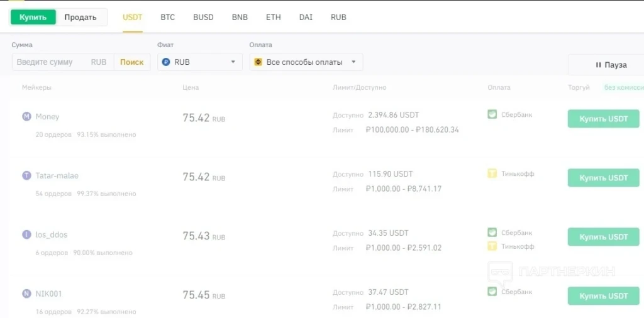Click the ₽1,000.00 - ₽2,591.02 limit
The width and height of the screenshot is (644, 318).
pyautogui.click(x=403, y=248)
